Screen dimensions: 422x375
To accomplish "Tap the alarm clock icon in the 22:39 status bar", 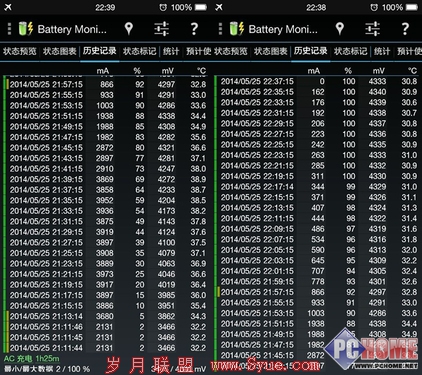I will pos(163,7).
